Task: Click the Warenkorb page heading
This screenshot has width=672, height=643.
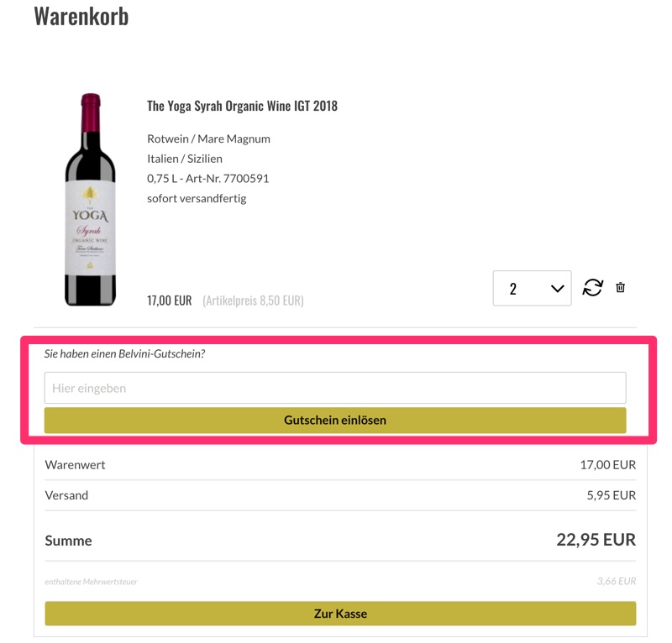Action: (x=81, y=16)
